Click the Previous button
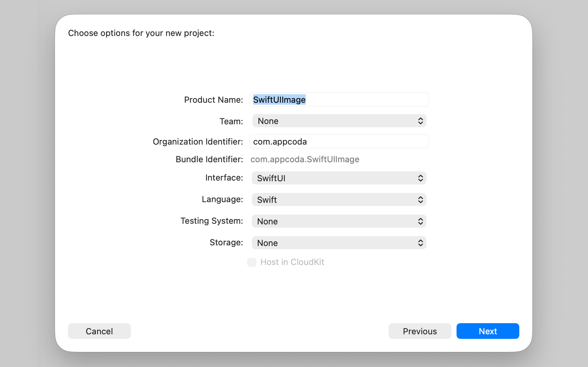This screenshot has height=367, width=588. 420,331
